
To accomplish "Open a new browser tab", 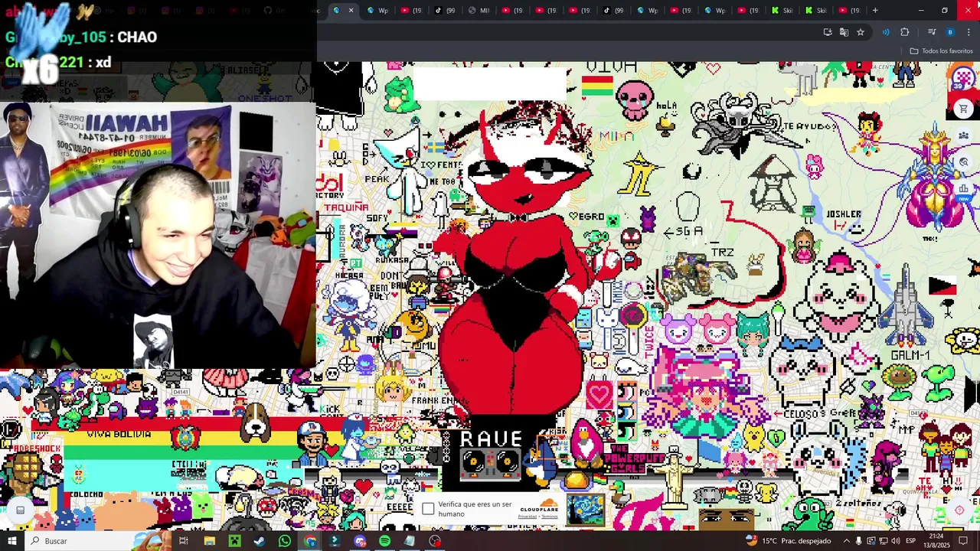I will point(875,11).
